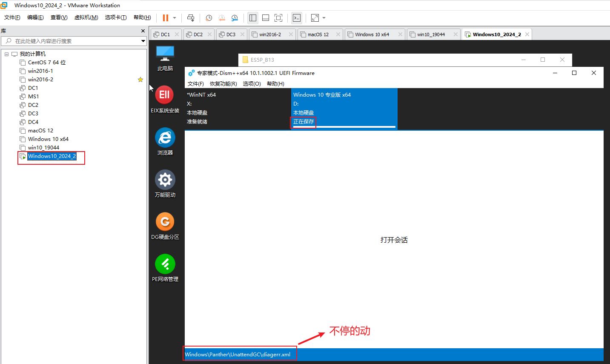The width and height of the screenshot is (610, 364).
Task: Toggle the thumbnail bar view button
Action: click(266, 18)
